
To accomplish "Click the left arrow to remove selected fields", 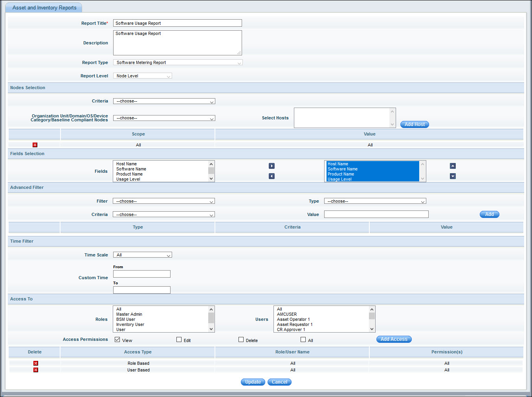I will [x=272, y=176].
